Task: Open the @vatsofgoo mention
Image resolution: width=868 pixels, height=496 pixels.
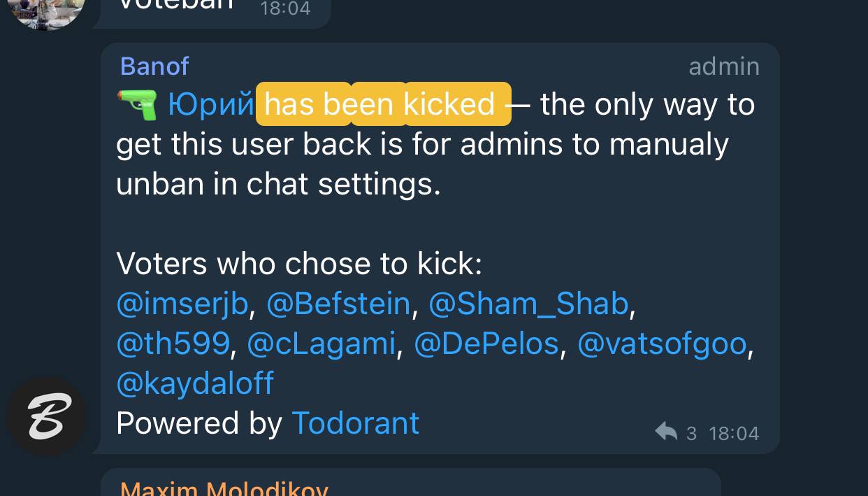Action: tap(662, 343)
